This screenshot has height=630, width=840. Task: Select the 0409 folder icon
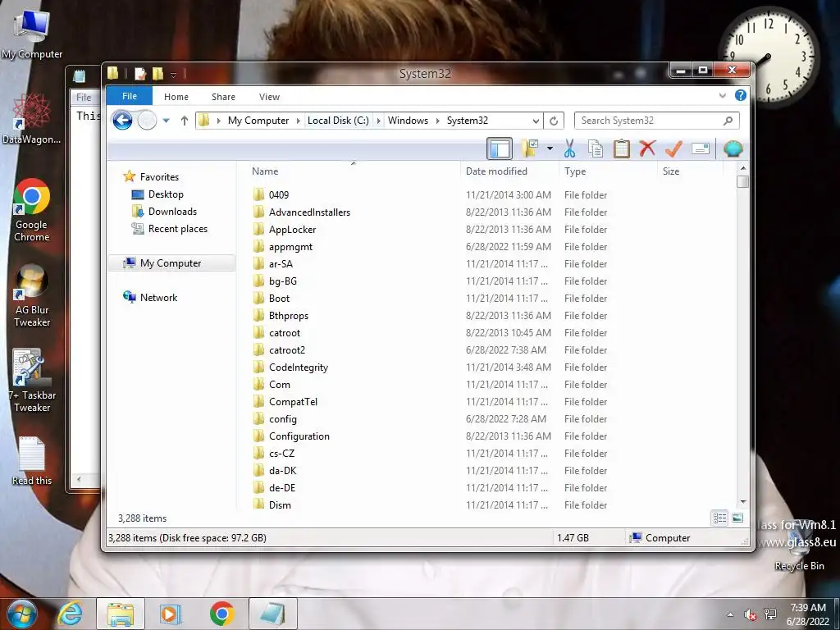point(258,194)
